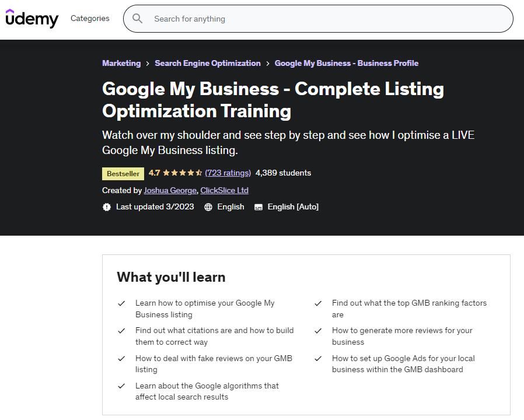Click breadcrumb chevron after Marketing
Image resolution: width=524 pixels, height=420 pixels.
click(148, 64)
